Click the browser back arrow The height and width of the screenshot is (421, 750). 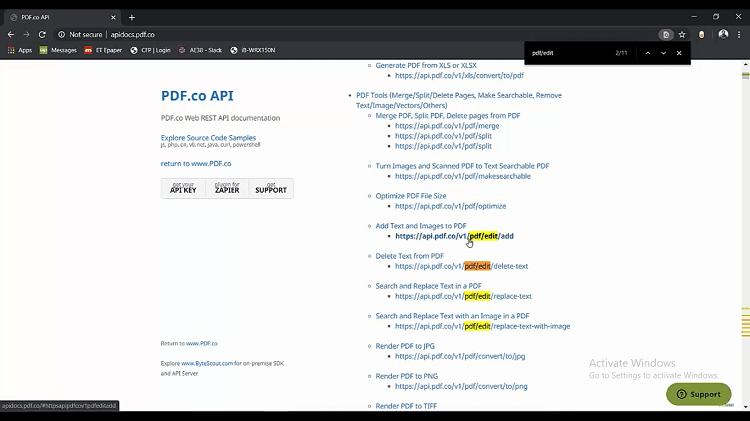(x=10, y=34)
